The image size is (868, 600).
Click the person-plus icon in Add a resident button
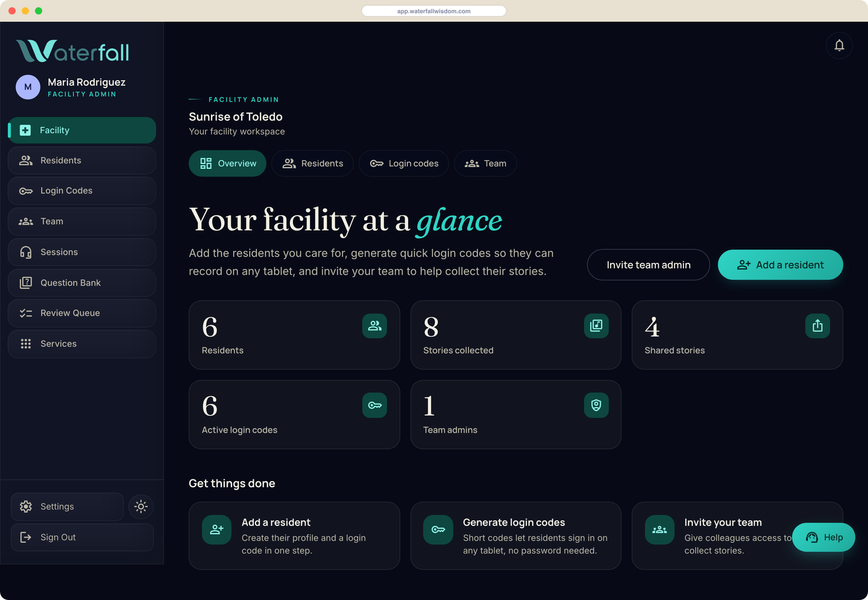tap(744, 265)
